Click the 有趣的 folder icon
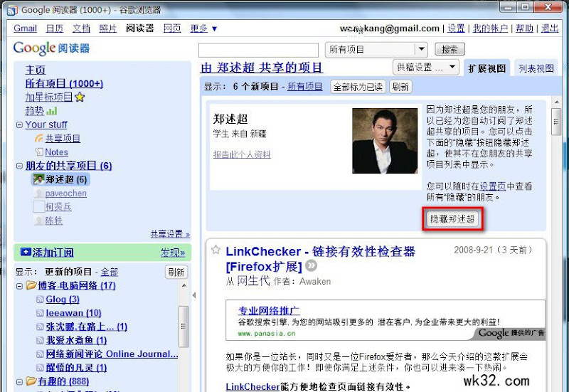Screen dimensions: 569x392 click(31, 381)
